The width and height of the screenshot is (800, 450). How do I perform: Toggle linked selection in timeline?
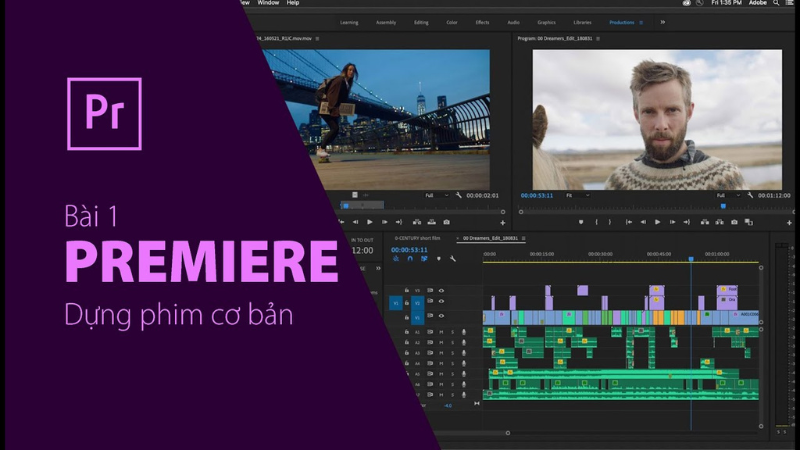(424, 259)
